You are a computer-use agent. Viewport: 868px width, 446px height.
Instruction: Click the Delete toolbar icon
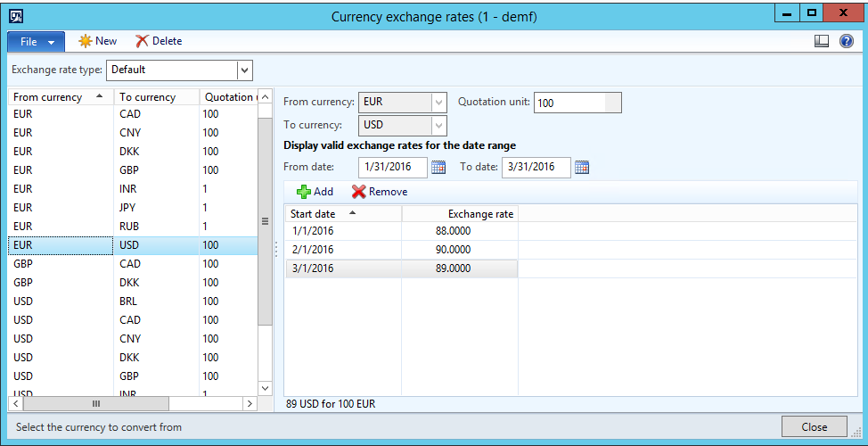(x=158, y=41)
